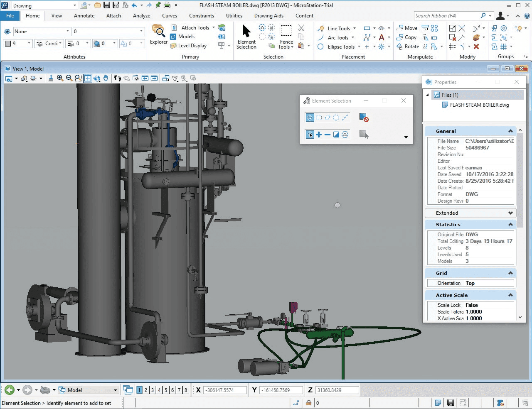Click the Models button in Primary group
The image size is (532, 409).
182,37
